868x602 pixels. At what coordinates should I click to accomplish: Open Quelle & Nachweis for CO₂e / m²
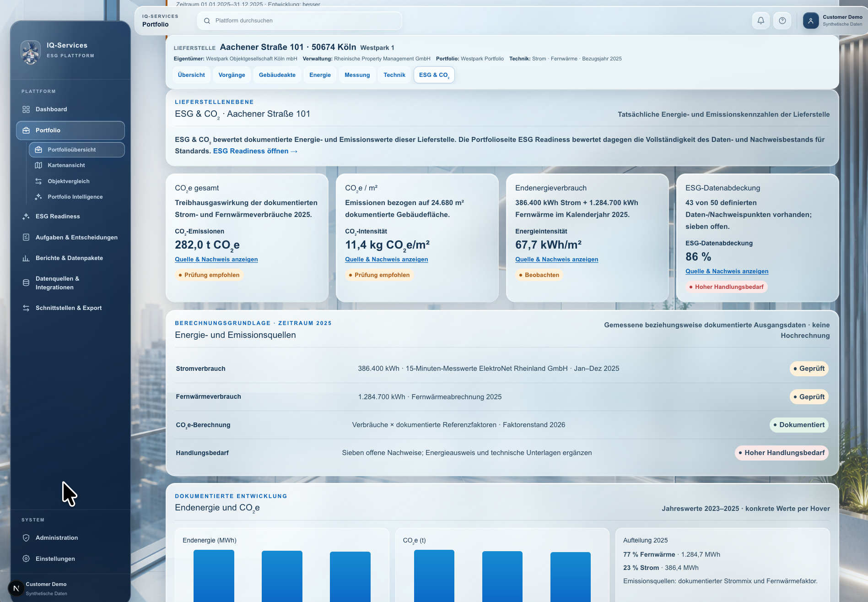point(386,260)
